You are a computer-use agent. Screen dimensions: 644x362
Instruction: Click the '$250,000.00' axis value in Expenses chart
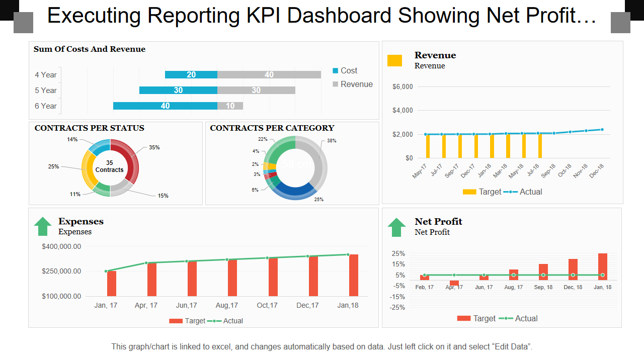point(61,271)
